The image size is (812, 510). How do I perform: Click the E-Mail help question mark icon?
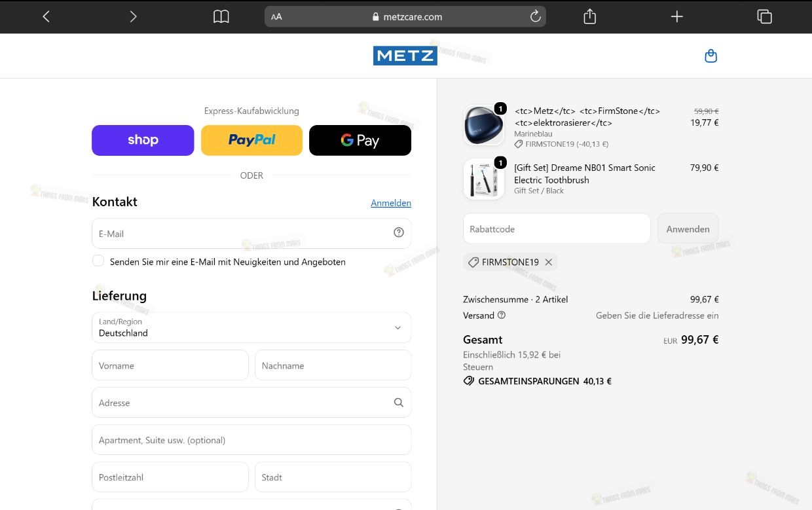click(399, 232)
